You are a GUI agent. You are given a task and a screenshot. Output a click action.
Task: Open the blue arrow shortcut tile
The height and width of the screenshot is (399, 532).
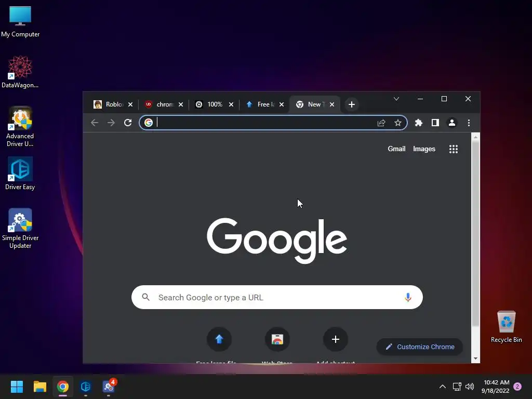click(219, 339)
